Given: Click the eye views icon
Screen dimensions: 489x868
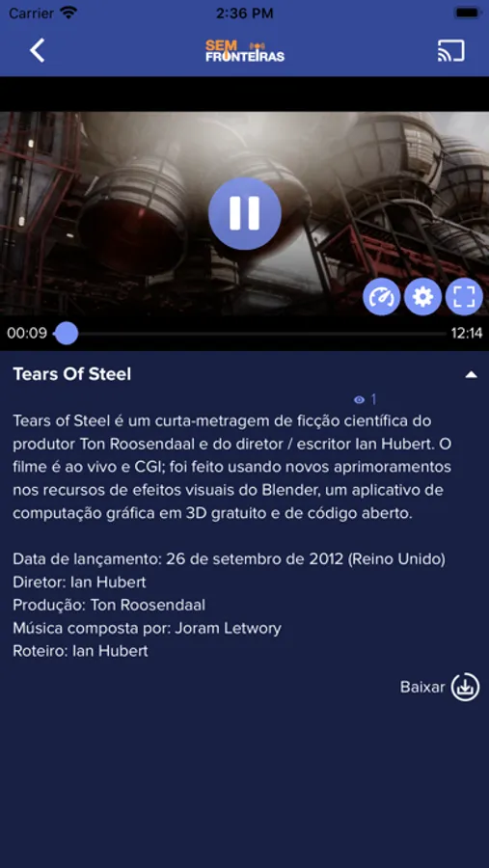Looking at the screenshot, I should (360, 399).
